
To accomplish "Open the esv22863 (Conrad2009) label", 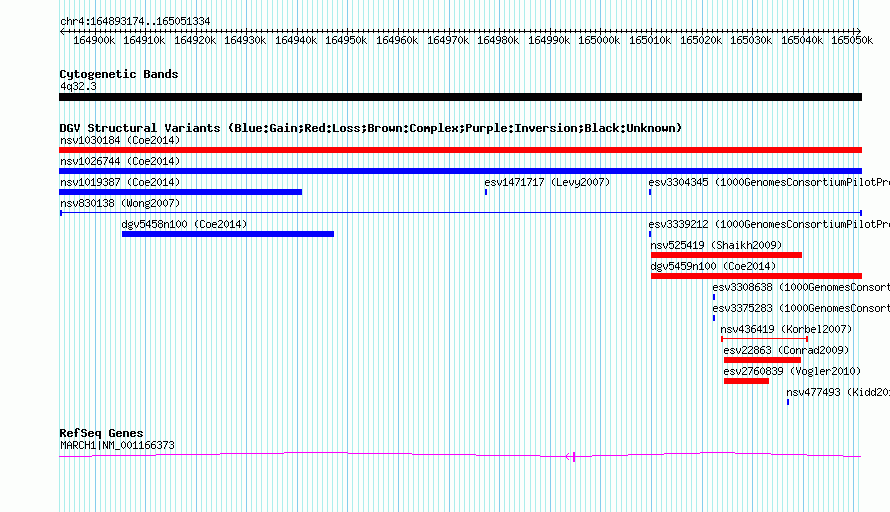I will (786, 350).
